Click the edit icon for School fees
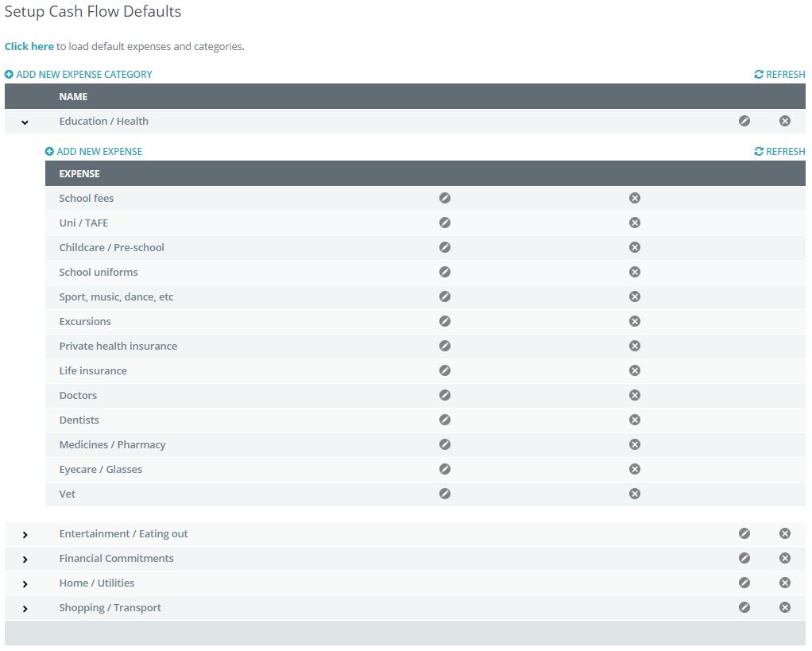812x651 pixels. click(x=445, y=198)
